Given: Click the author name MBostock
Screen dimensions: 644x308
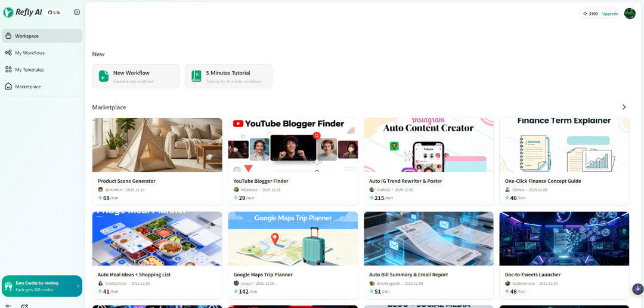Looking at the screenshot, I should click(x=249, y=190).
